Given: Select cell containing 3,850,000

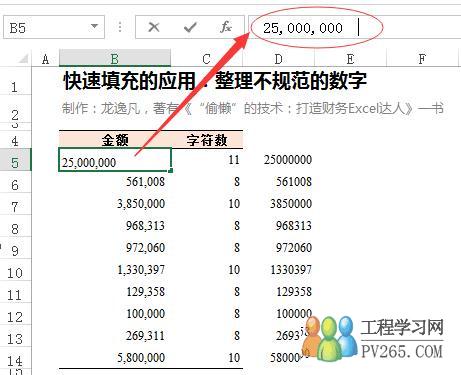Looking at the screenshot, I should tap(115, 203).
